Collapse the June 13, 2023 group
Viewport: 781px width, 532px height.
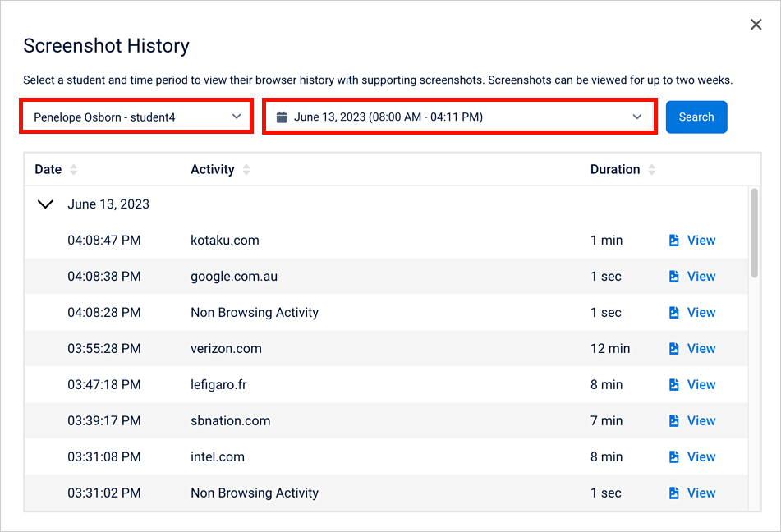45,204
